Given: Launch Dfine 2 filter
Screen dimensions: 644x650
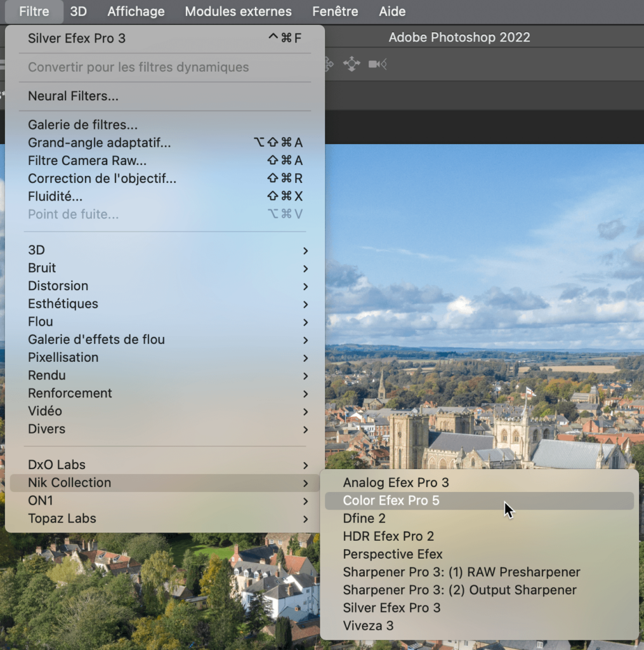Looking at the screenshot, I should (479, 518).
